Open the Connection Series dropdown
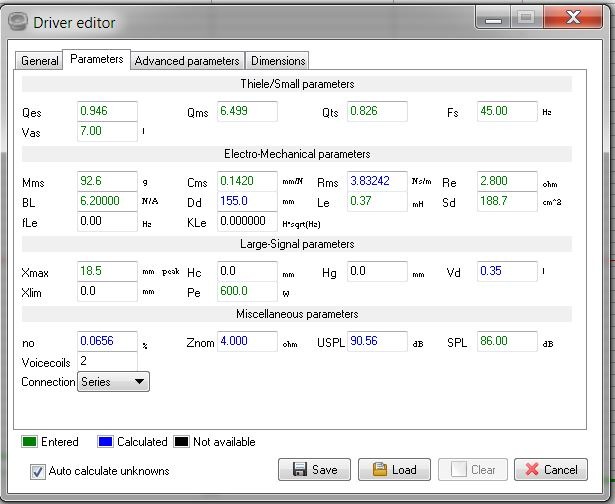Viewport: 615px width, 504px height. [113, 382]
